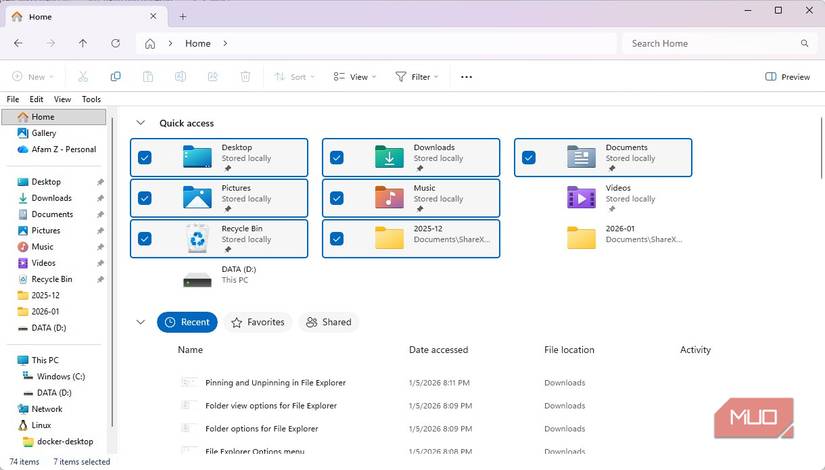Select the Pictures folder tile icon
Screen dimensions: 825x470
click(197, 197)
